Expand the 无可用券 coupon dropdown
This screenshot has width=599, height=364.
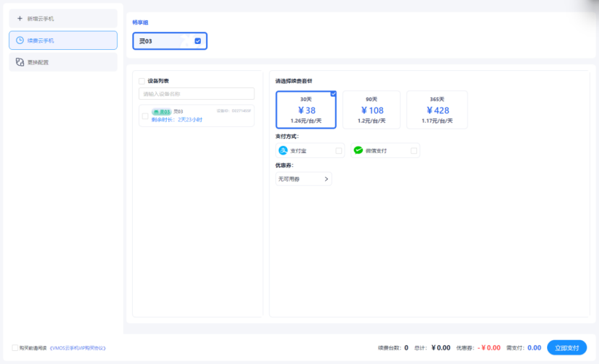(303, 178)
